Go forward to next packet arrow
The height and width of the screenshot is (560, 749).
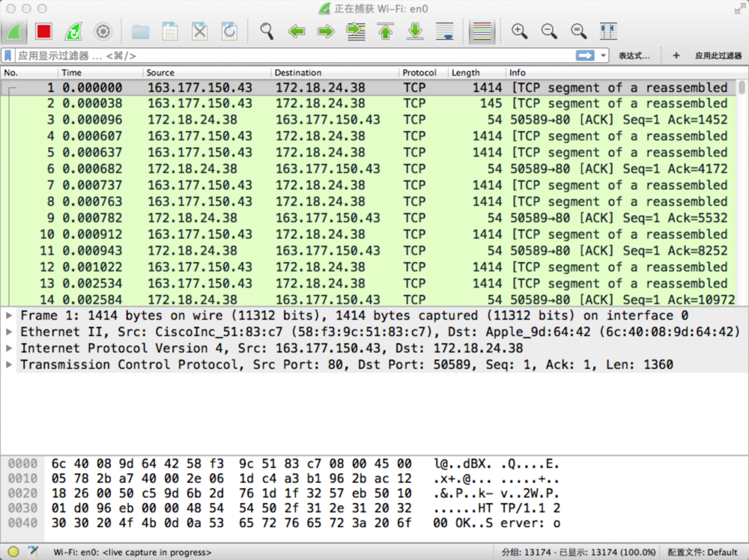pyautogui.click(x=326, y=31)
